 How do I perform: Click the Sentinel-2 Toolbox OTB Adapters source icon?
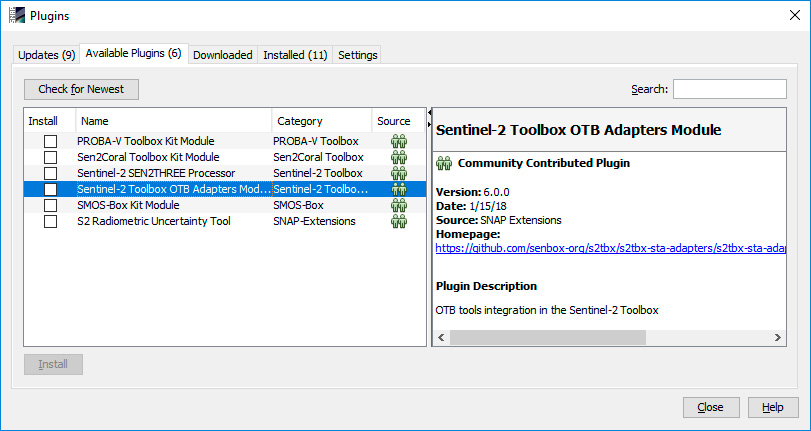399,189
